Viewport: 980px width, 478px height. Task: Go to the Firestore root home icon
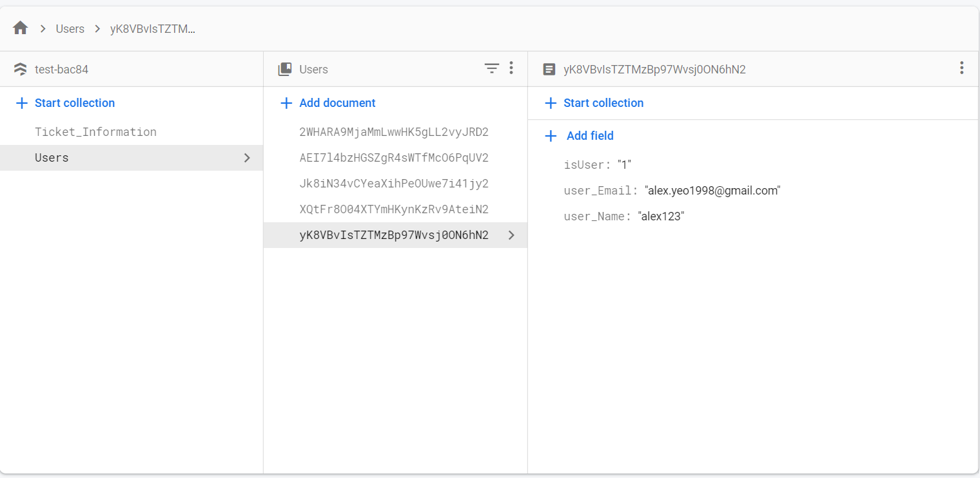[x=21, y=28]
